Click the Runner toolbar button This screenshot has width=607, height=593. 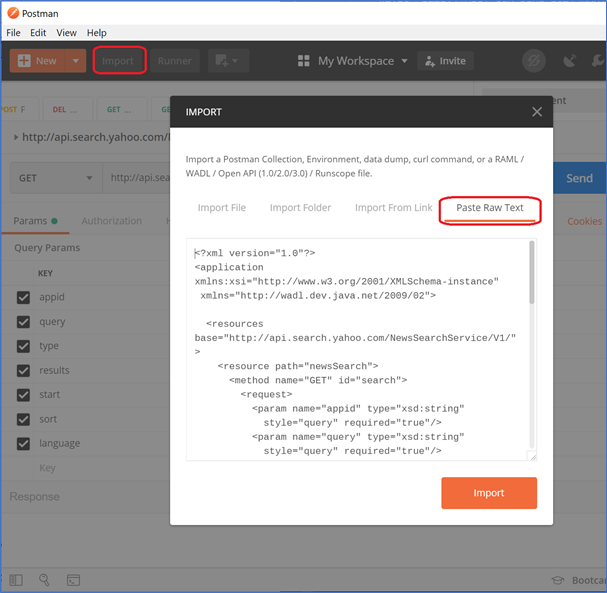(x=175, y=61)
